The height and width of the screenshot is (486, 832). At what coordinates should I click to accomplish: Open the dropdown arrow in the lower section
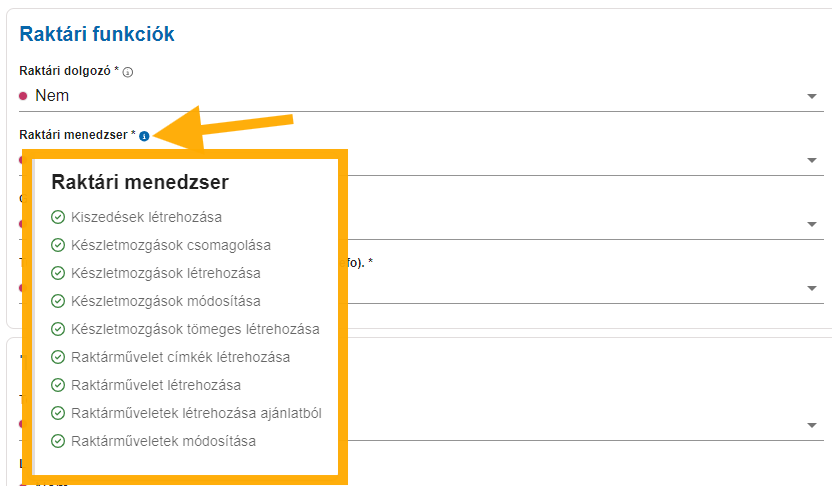click(x=811, y=426)
